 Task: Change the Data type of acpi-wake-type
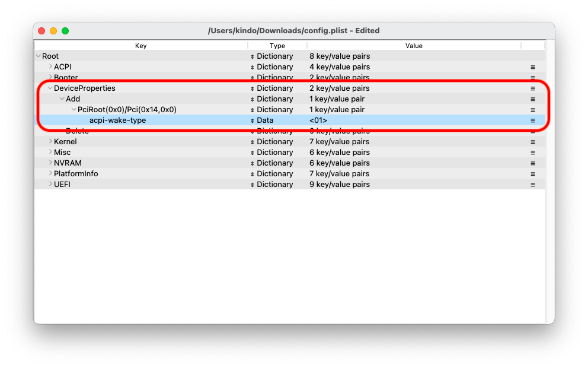coord(253,120)
